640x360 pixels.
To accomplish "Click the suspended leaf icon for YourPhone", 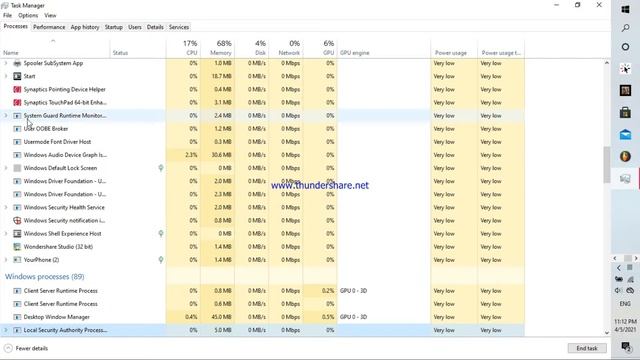I will coord(161,260).
